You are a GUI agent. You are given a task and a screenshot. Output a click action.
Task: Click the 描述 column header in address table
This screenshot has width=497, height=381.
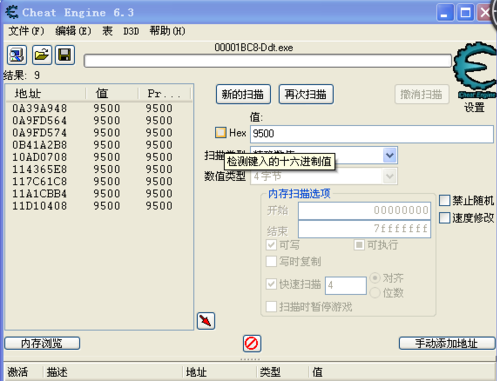tap(113, 372)
